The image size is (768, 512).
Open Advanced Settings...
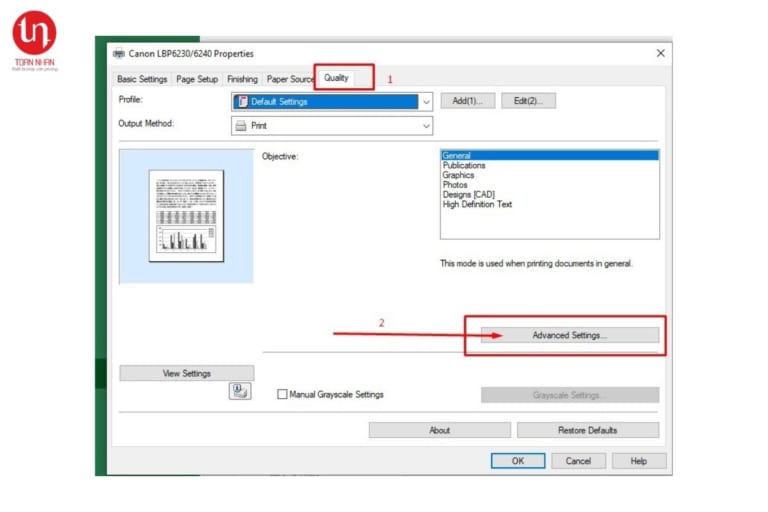point(570,335)
